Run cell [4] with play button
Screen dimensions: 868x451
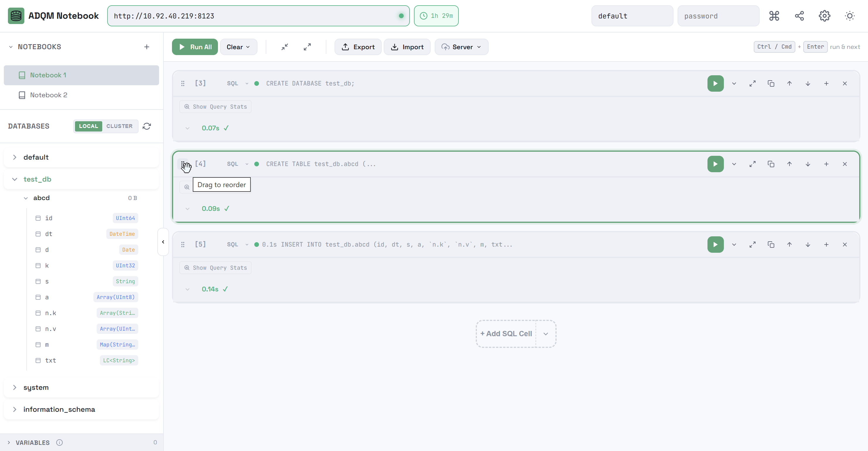(x=715, y=164)
